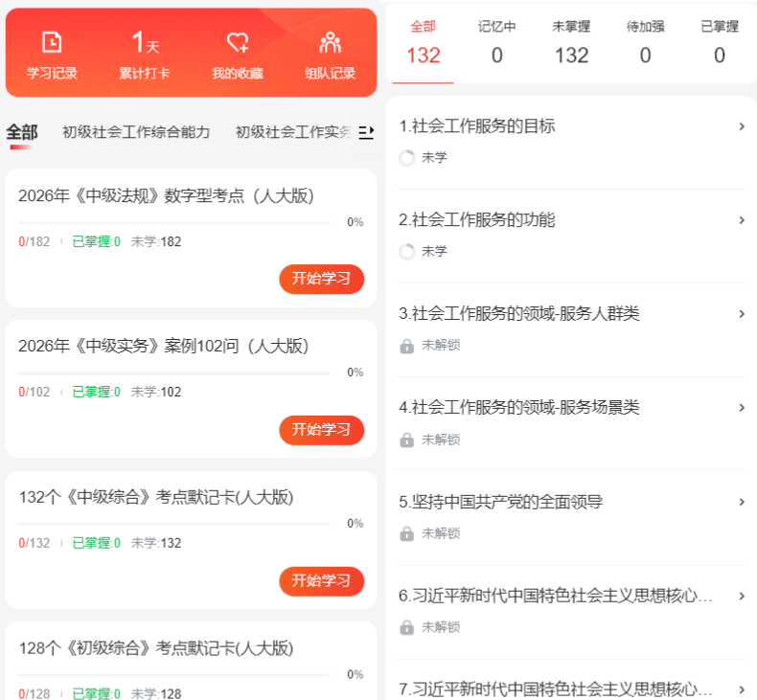Open the 128个《初级综合》考点默记卡 card title
Screen dimensions: 757x700
tap(156, 648)
